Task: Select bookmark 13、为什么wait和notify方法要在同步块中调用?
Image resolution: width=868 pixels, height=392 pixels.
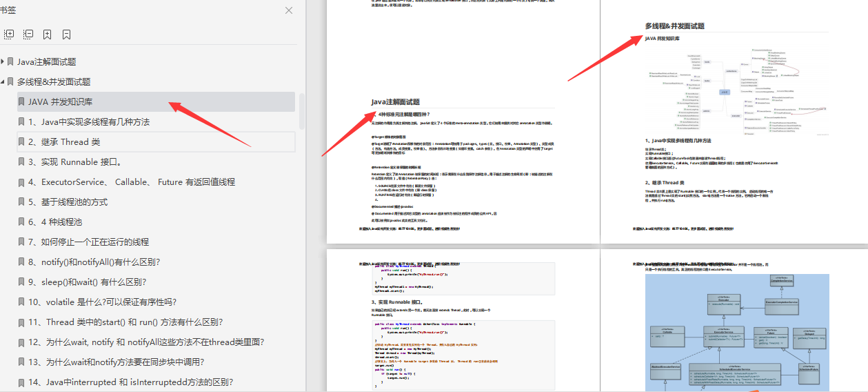Action: click(x=117, y=362)
